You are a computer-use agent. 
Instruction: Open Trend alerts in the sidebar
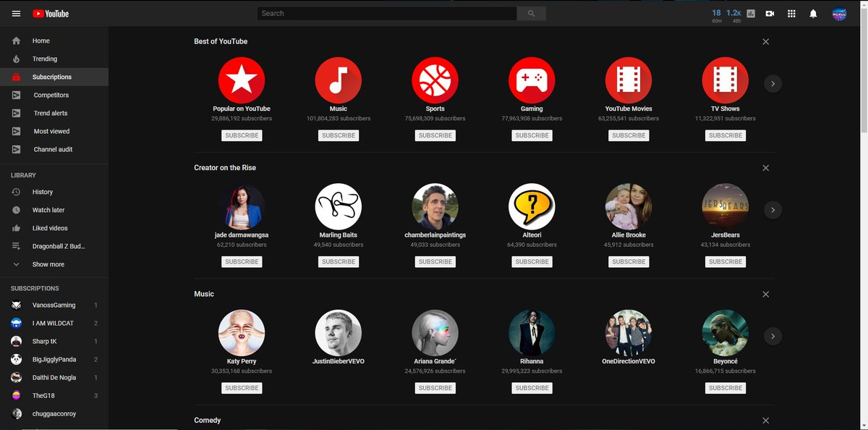tap(54, 113)
